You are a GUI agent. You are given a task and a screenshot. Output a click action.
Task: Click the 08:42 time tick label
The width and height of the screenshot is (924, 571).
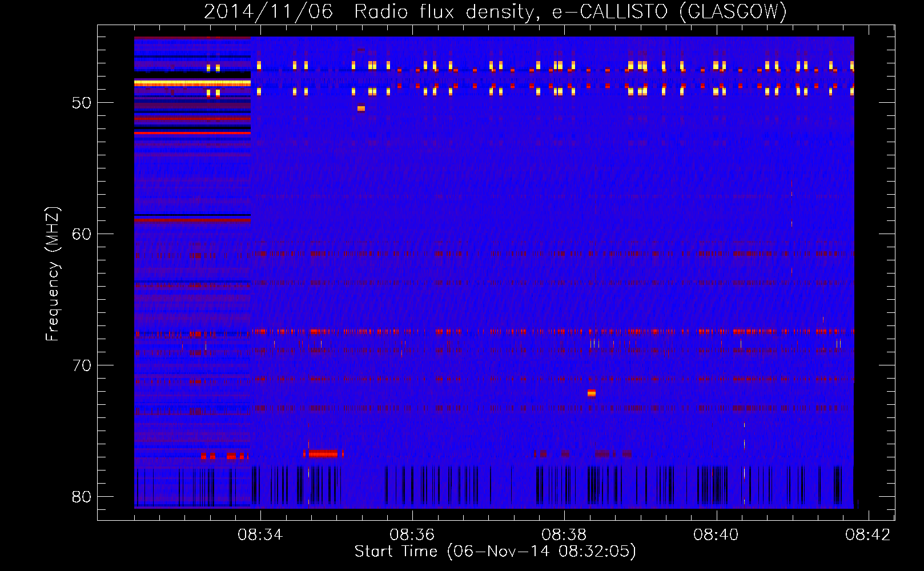(x=868, y=535)
